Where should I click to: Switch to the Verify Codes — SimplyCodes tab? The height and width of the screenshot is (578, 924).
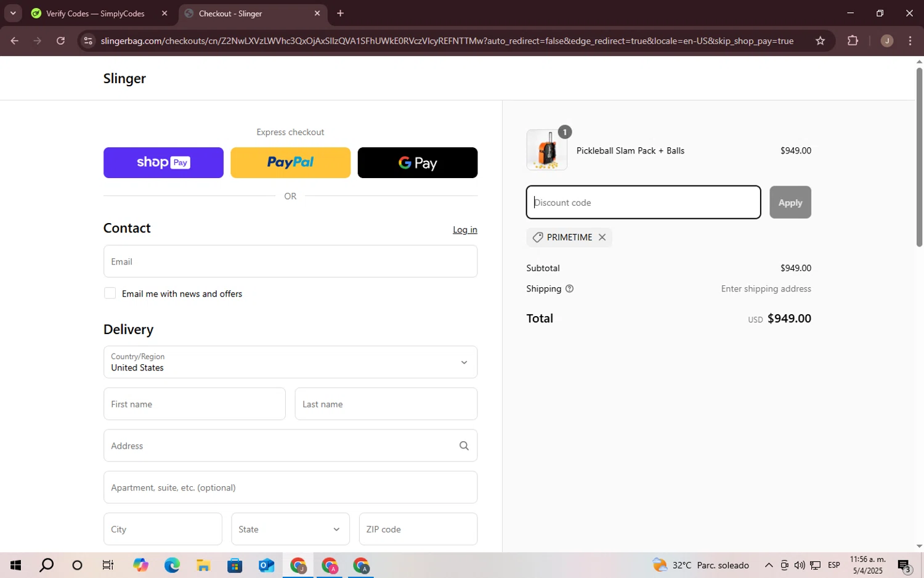(95, 13)
